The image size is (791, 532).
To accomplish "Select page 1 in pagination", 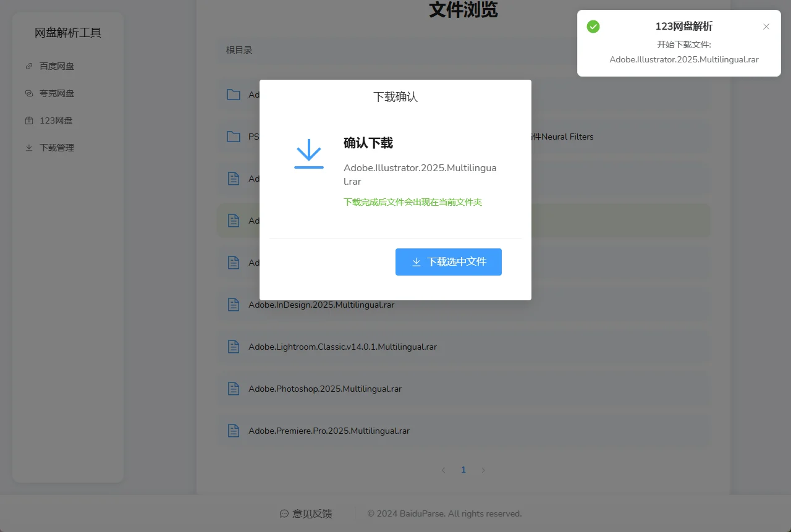I will 463,470.
